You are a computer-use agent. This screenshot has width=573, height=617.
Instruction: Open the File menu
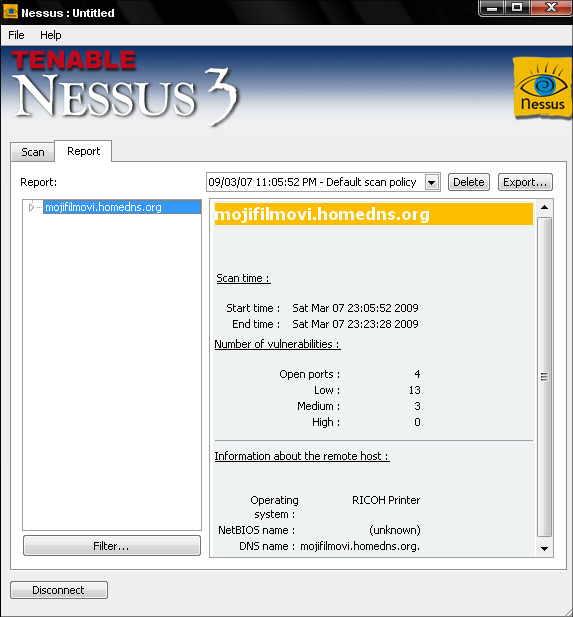tap(16, 35)
